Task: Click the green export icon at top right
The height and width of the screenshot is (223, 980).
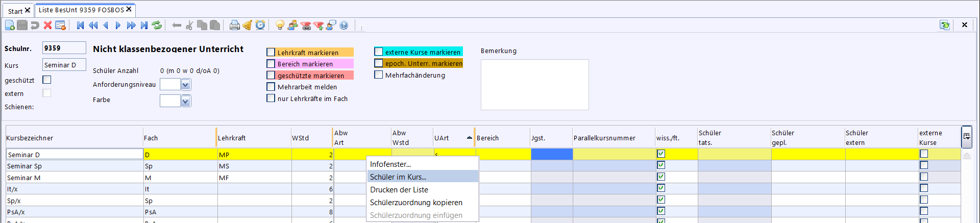Action: coord(945,25)
